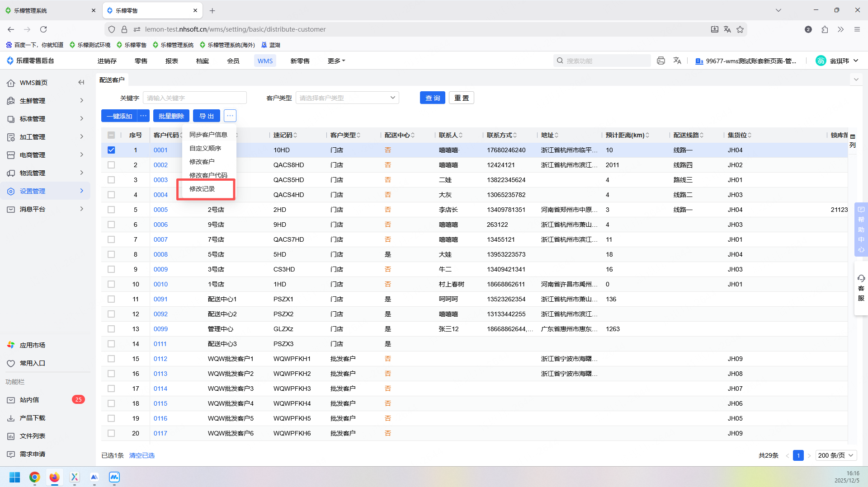
Task: Select 修改记录 from the dropdown menu
Action: pos(202,189)
